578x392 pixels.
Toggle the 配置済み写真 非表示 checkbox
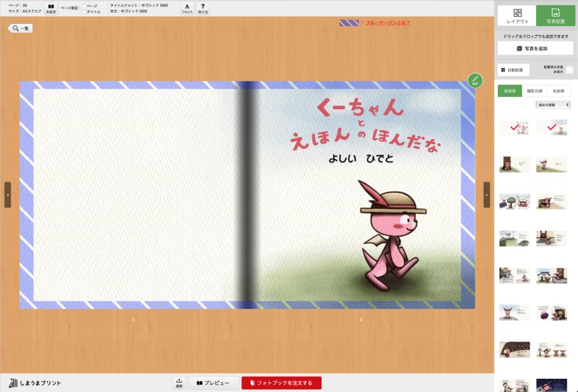tap(569, 70)
